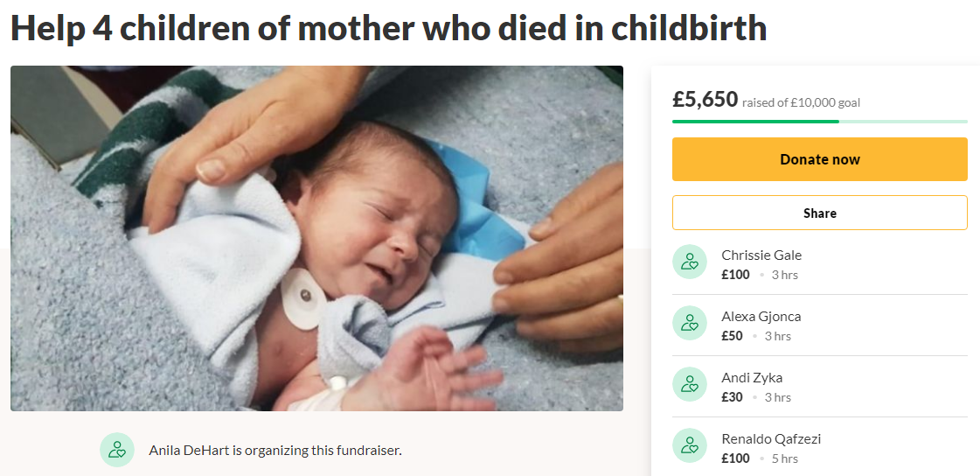Click the organizer text for Anila DeHart
The image size is (980, 476).
click(x=275, y=451)
